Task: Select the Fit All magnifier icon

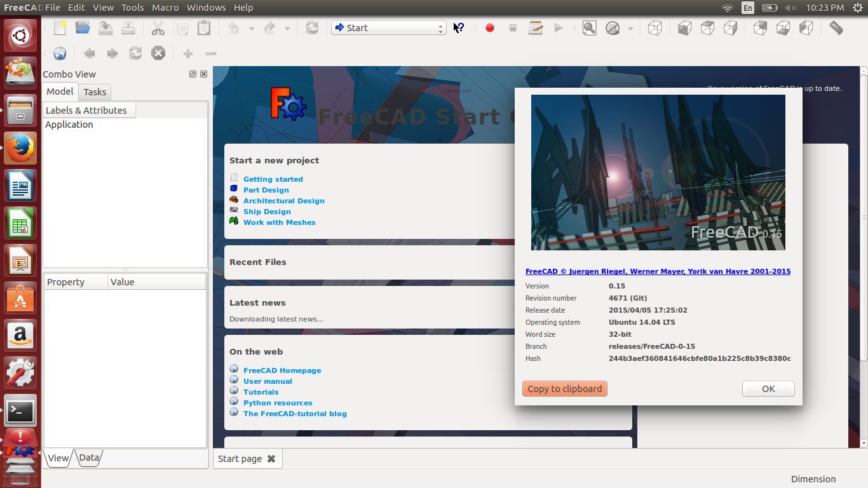Action: pos(589,28)
